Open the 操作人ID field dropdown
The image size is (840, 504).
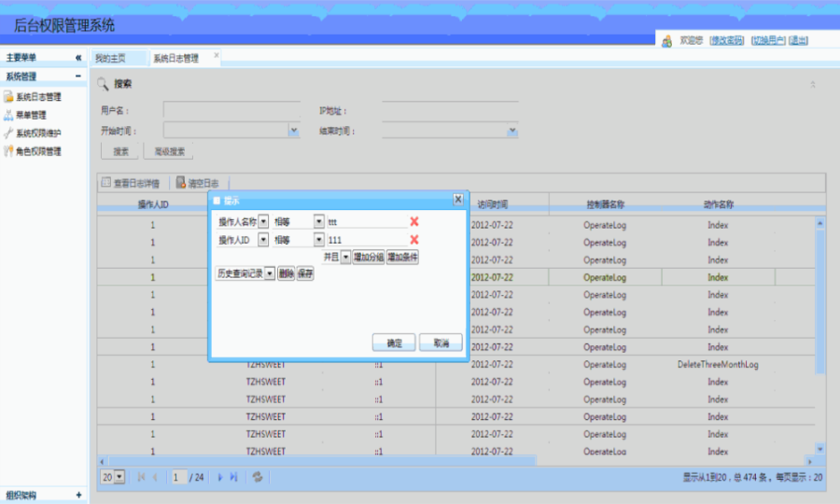point(263,240)
